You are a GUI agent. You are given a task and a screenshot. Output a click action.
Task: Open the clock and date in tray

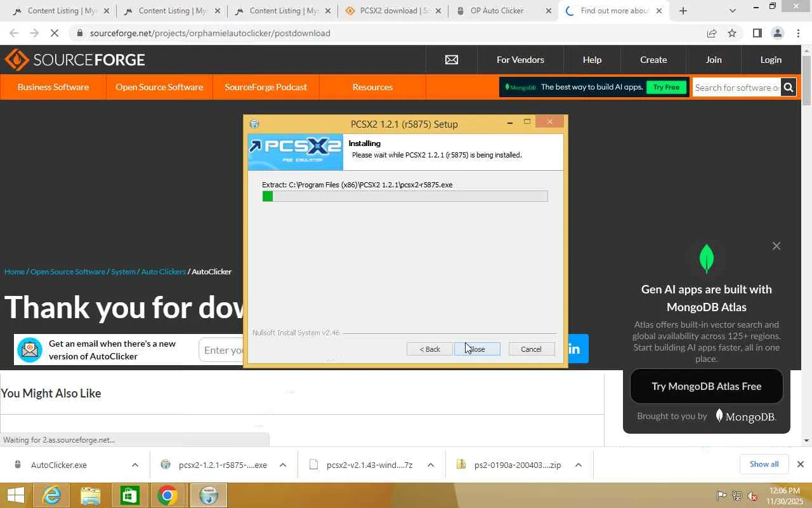coord(784,496)
